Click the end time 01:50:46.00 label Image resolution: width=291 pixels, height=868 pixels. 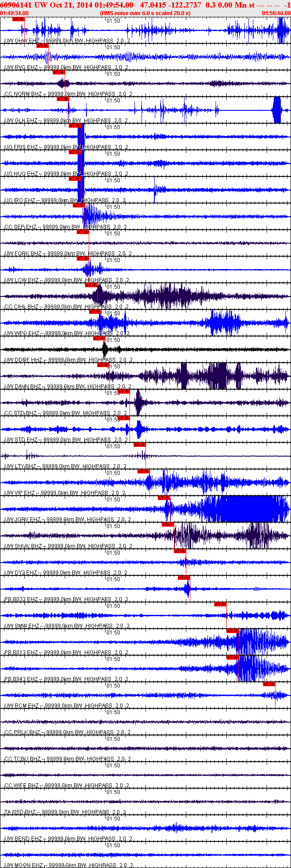[x=276, y=13]
